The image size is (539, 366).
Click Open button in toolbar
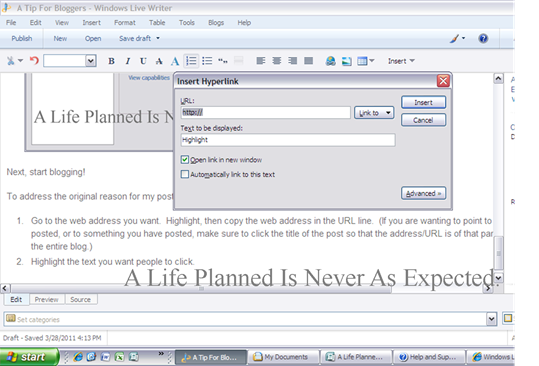click(93, 38)
